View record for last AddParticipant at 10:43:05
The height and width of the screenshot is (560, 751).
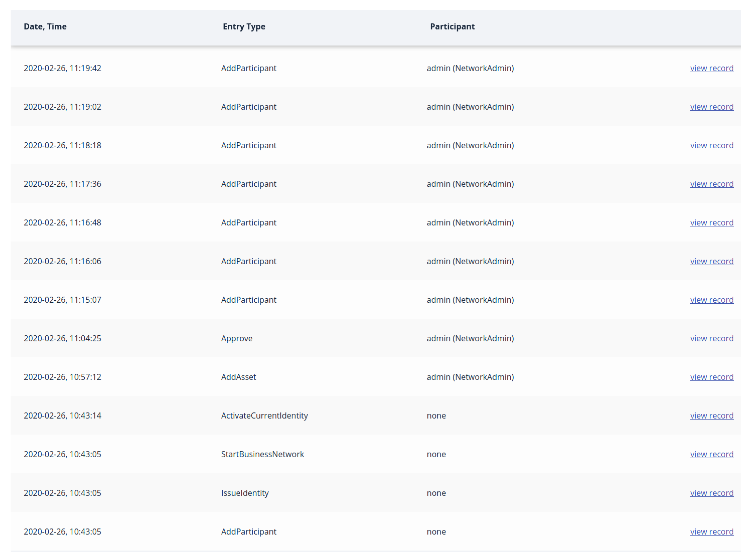click(711, 532)
